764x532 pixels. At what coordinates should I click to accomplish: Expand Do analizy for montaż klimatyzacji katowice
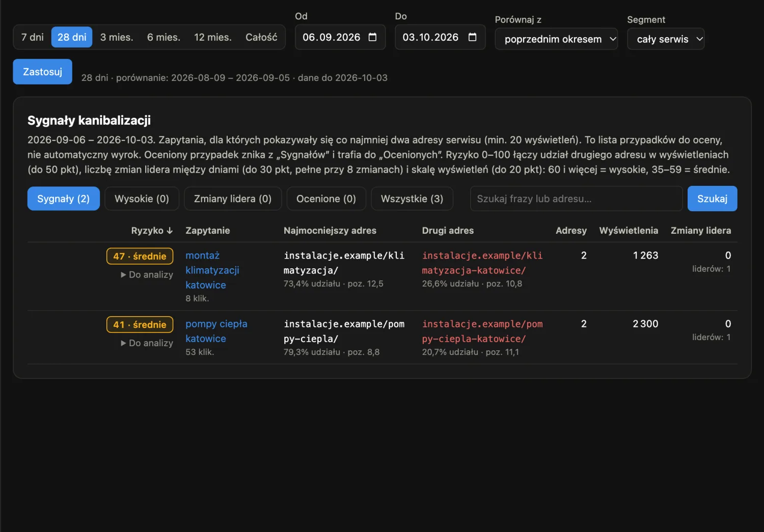pos(147,274)
